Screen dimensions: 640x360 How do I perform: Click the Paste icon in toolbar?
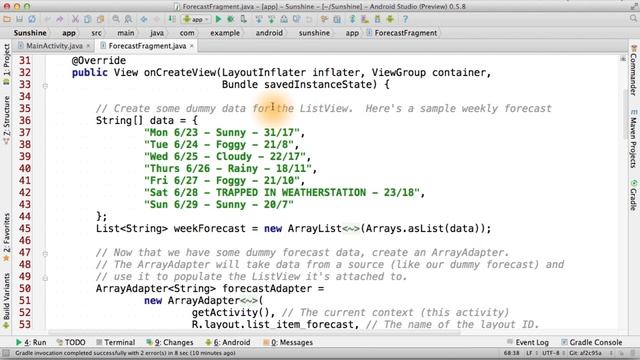pyautogui.click(x=100, y=19)
